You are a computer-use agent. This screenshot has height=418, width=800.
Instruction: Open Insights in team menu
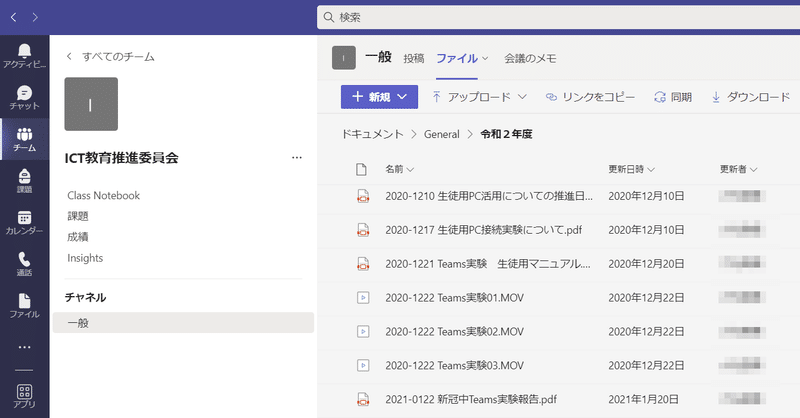click(x=85, y=258)
